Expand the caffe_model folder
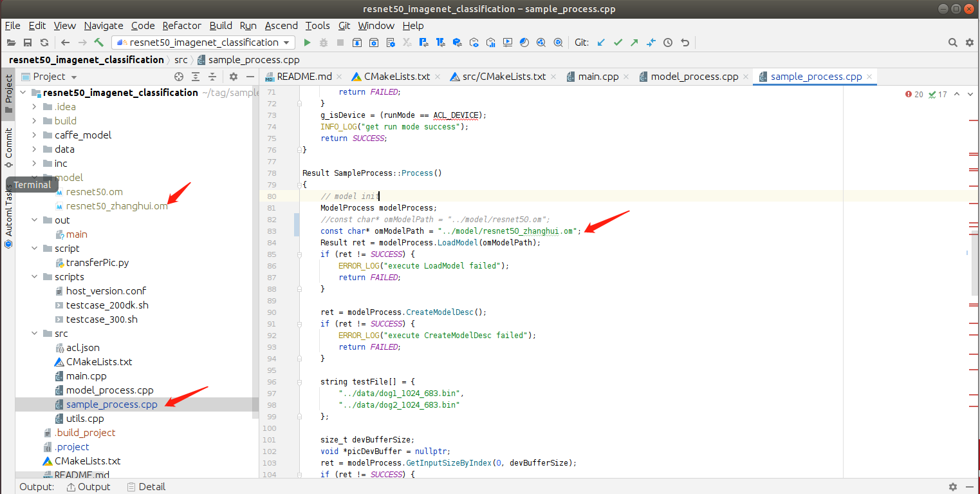980x494 pixels. coord(34,135)
